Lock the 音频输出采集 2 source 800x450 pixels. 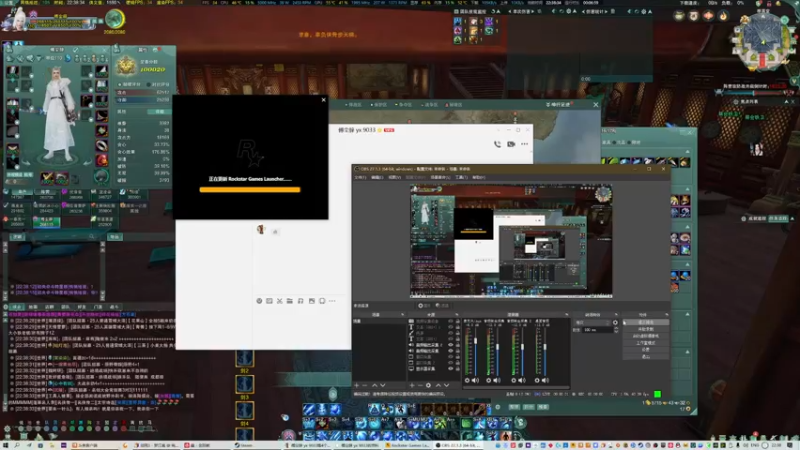458,345
